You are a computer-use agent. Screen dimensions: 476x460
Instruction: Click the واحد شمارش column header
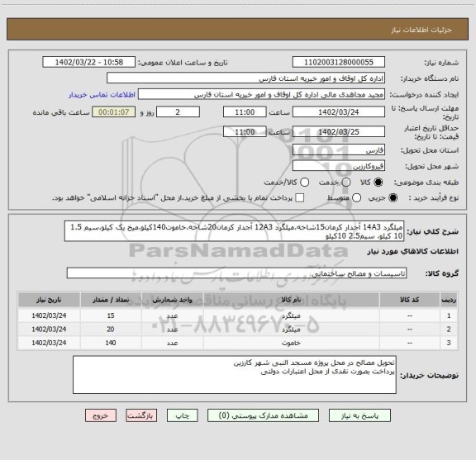[x=172, y=300]
